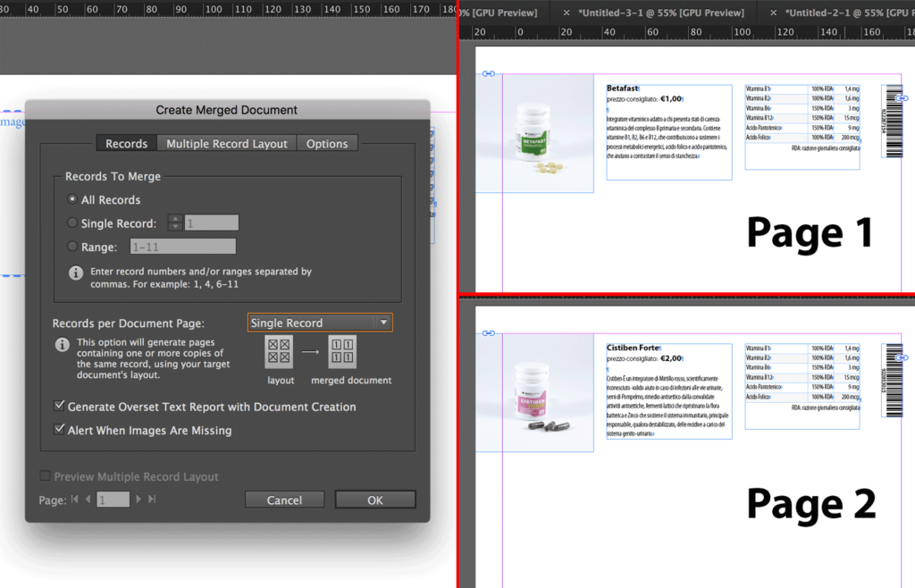Click the Range input field showing 1-11

(x=182, y=247)
